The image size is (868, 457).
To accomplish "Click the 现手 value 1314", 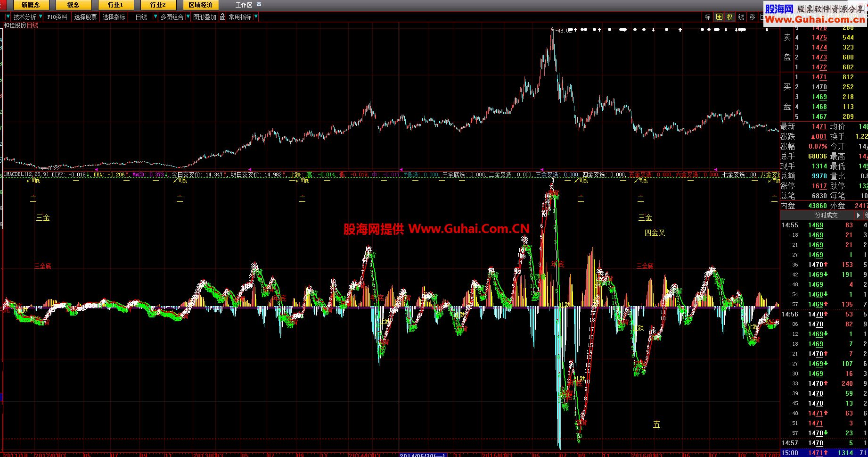I will pyautogui.click(x=819, y=166).
